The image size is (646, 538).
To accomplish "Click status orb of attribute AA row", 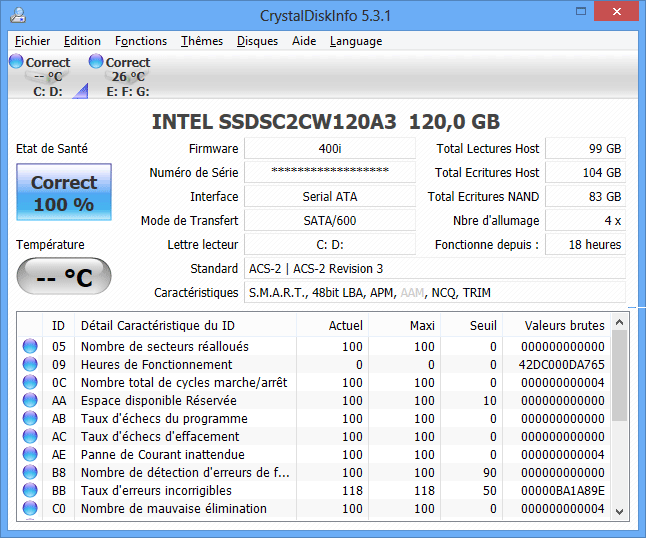I will pos(30,400).
